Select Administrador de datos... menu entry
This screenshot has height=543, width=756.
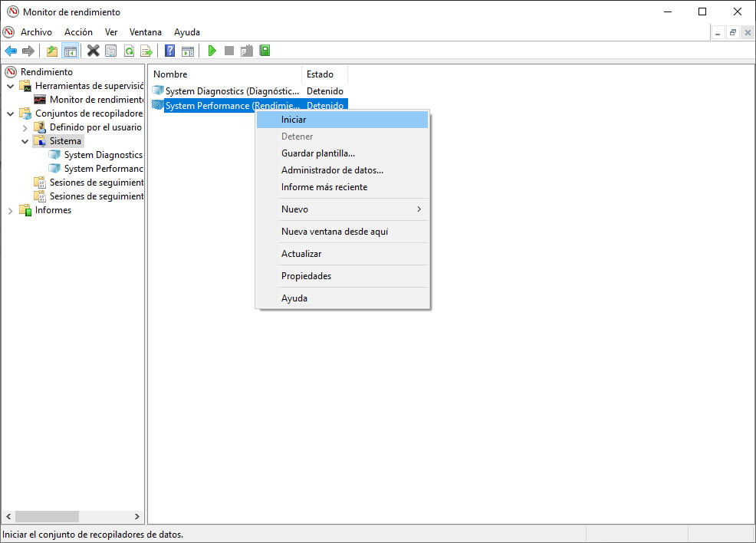click(x=342, y=170)
